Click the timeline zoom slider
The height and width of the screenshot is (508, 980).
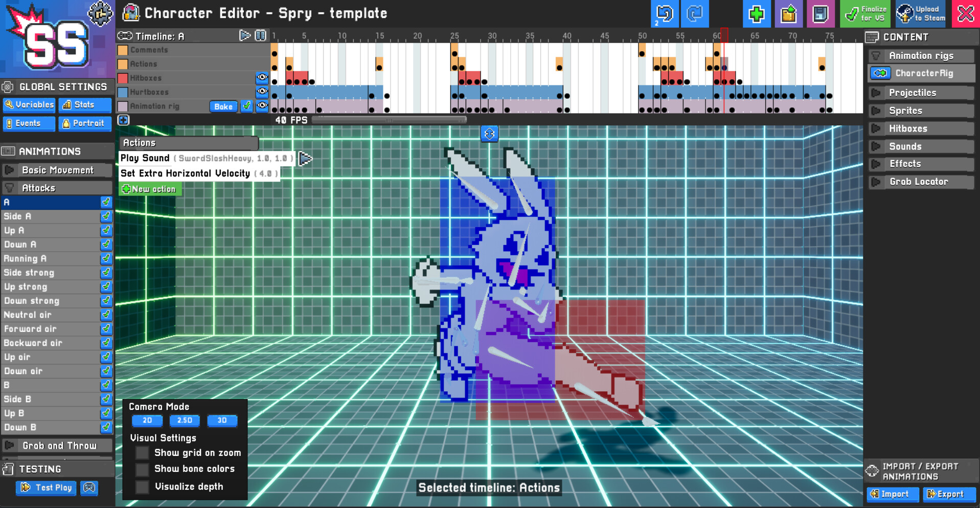[x=389, y=119]
